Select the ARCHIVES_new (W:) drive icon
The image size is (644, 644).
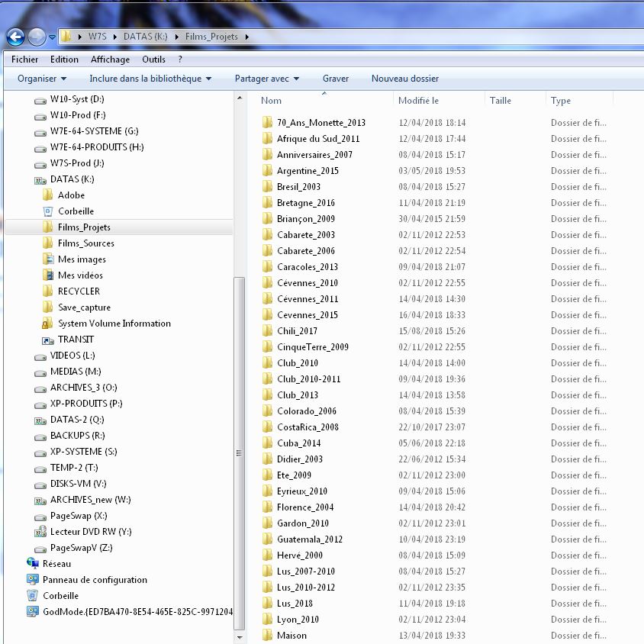40,501
